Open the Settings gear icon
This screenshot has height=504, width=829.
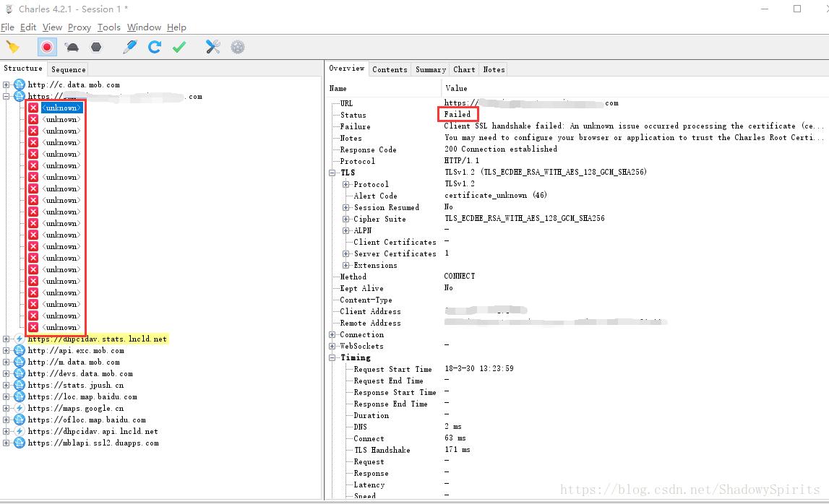point(238,48)
